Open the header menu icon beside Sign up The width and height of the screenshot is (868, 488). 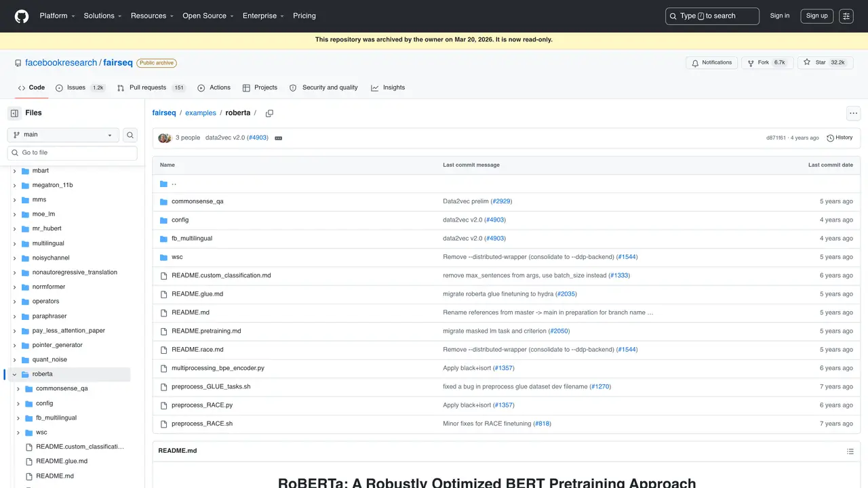pos(846,16)
